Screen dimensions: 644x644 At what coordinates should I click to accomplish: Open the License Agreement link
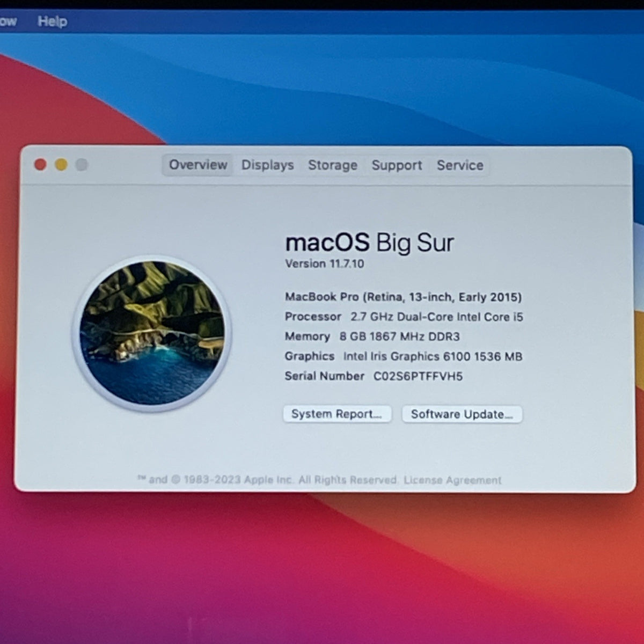(x=452, y=480)
